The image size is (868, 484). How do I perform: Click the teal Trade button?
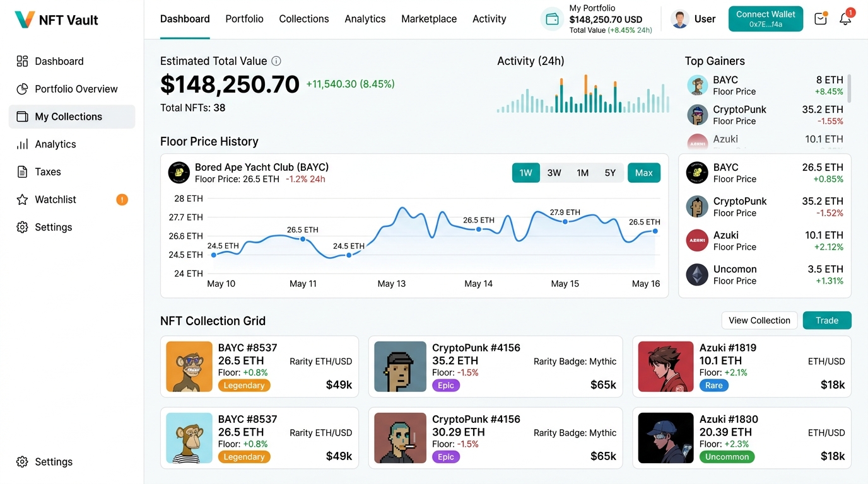pyautogui.click(x=827, y=320)
